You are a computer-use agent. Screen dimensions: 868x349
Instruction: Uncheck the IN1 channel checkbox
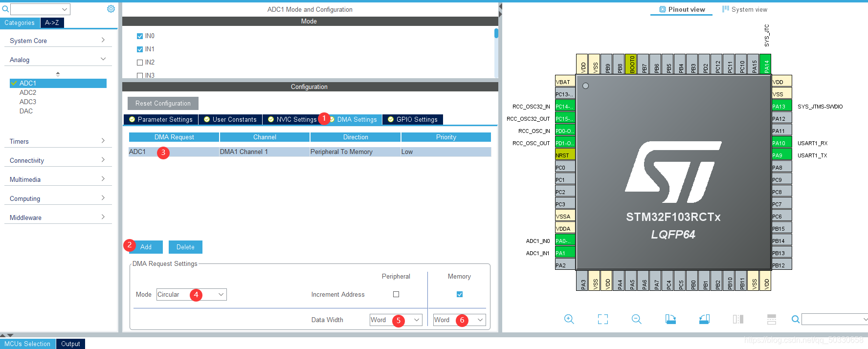tap(140, 49)
